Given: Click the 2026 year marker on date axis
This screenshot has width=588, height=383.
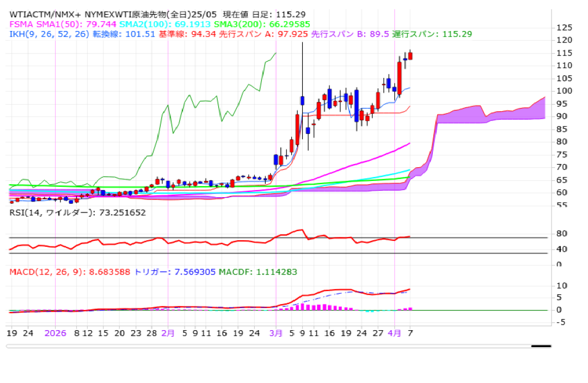Looking at the screenshot, I should point(56,332).
